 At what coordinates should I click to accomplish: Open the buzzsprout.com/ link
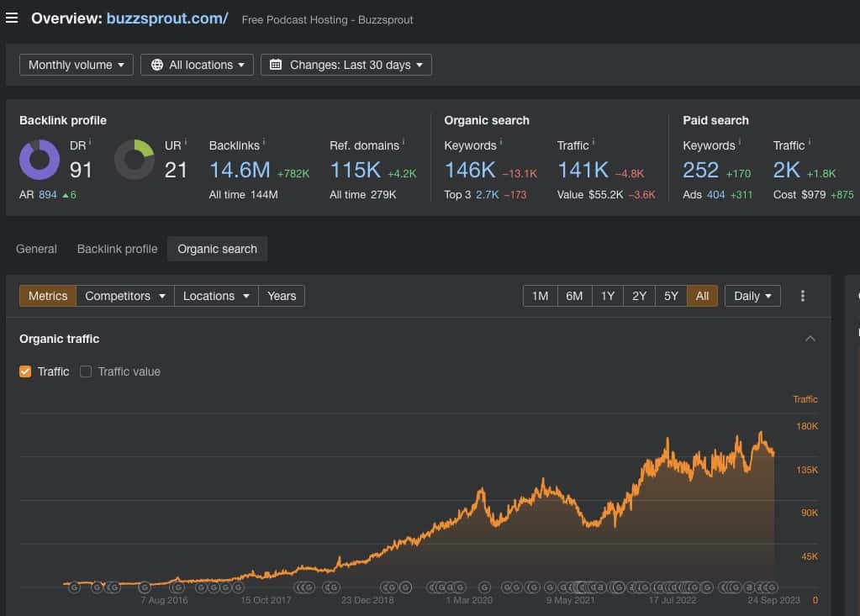tap(167, 18)
